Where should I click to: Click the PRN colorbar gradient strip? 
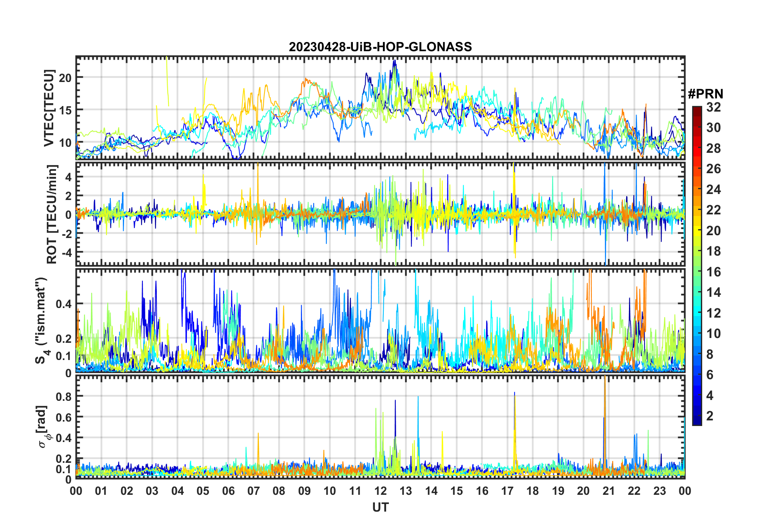697,266
